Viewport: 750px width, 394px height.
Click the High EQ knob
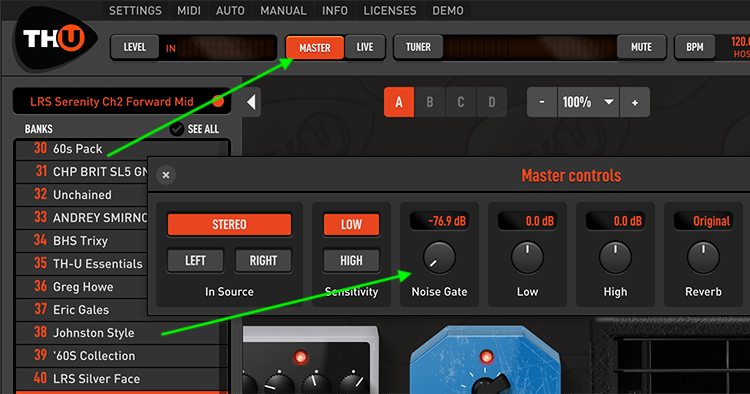tap(615, 258)
